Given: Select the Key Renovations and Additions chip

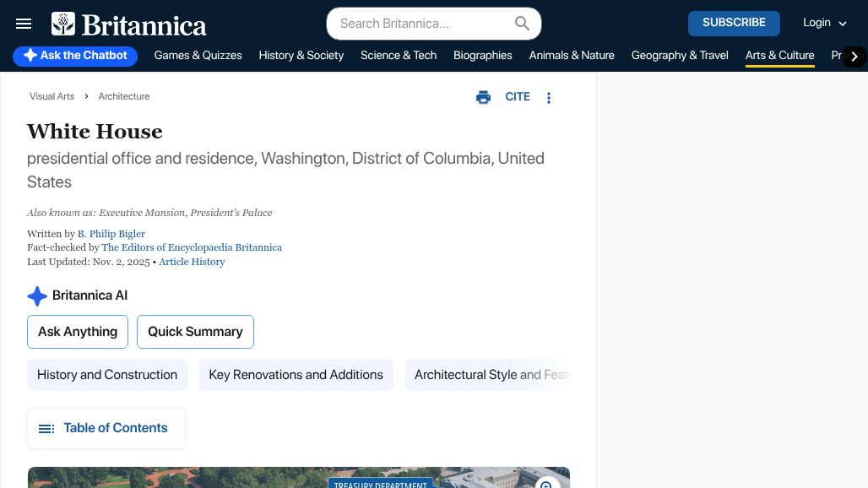Looking at the screenshot, I should click(296, 375).
